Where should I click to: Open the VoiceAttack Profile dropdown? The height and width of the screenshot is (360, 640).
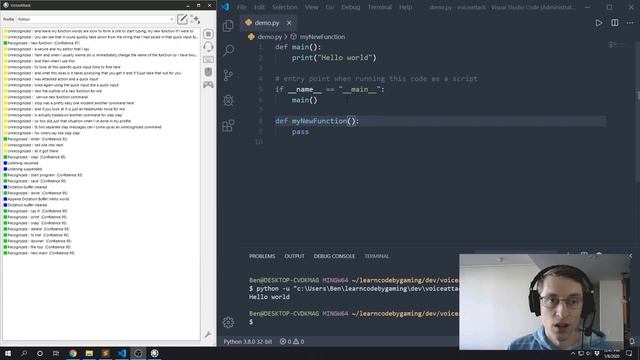[x=96, y=19]
